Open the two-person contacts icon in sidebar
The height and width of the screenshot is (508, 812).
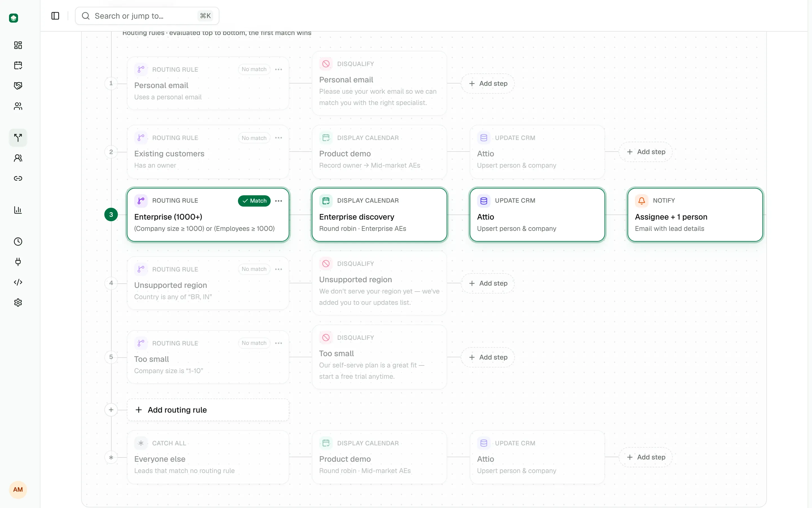[18, 158]
